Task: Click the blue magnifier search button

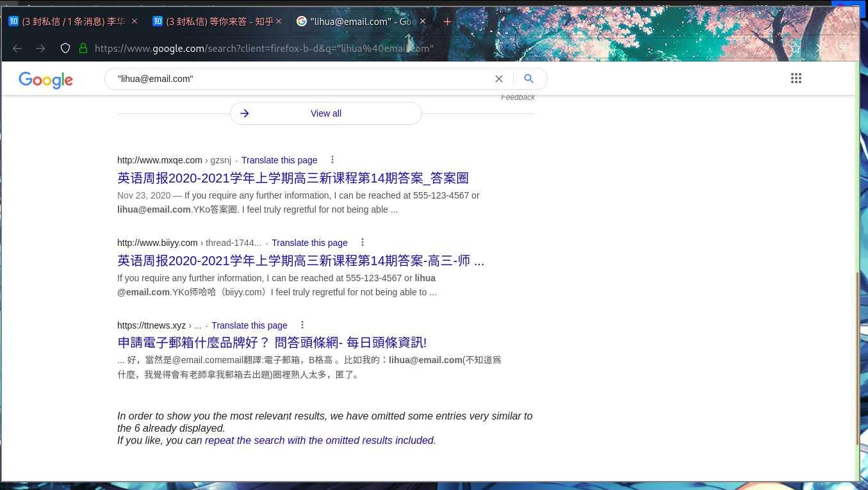Action: 528,78
